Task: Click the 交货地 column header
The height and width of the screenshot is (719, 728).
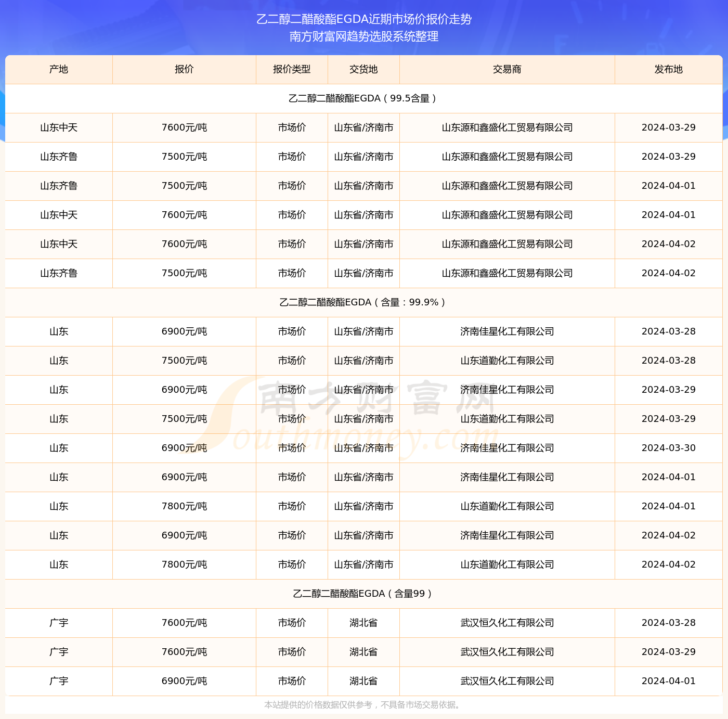Action: click(363, 69)
